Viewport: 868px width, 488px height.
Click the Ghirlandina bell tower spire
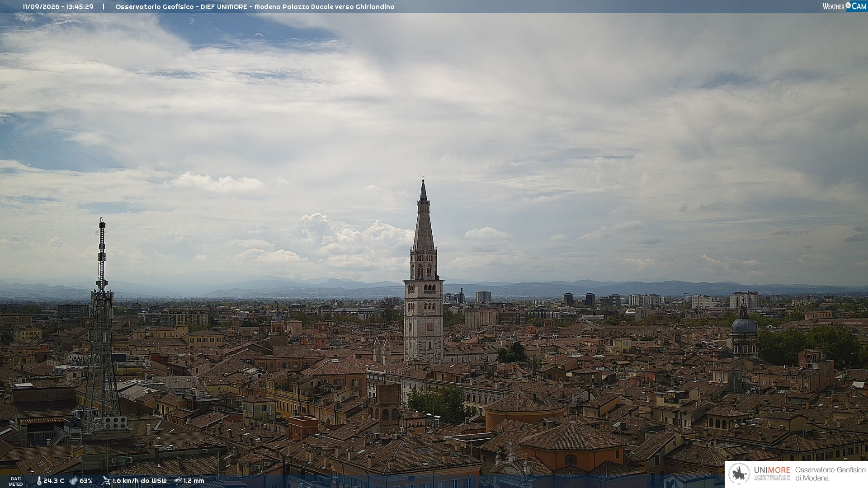pyautogui.click(x=424, y=217)
